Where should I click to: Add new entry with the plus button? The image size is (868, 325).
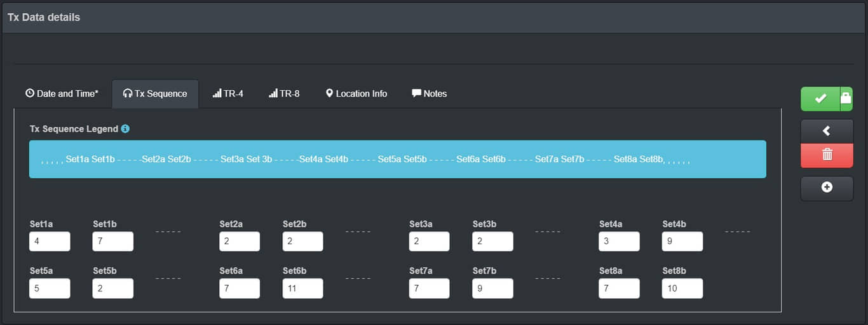pyautogui.click(x=827, y=188)
